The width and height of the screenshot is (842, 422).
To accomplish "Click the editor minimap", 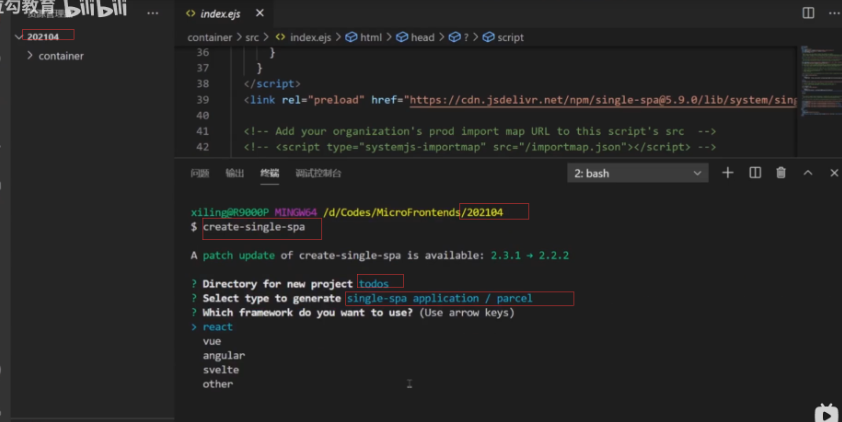I will (x=819, y=81).
